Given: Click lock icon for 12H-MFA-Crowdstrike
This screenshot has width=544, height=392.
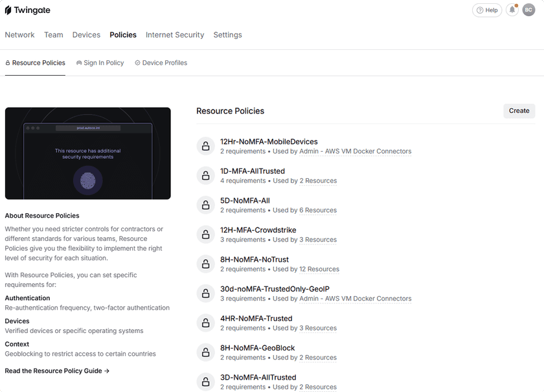Looking at the screenshot, I should point(206,235).
